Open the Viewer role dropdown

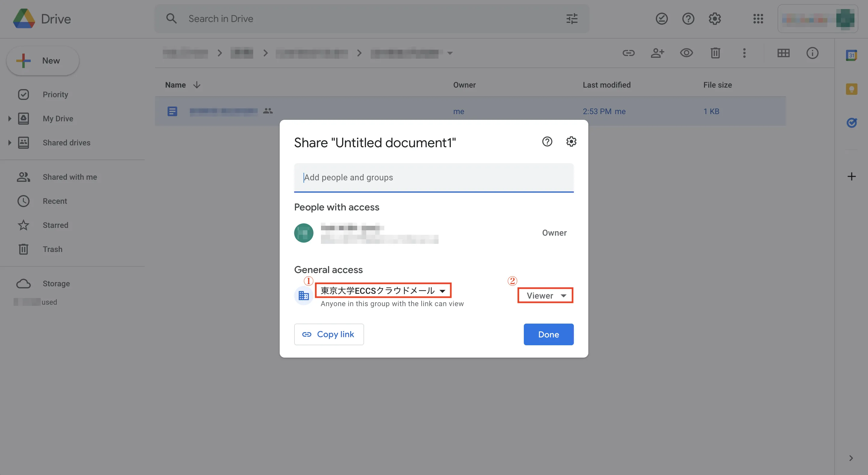546,295
